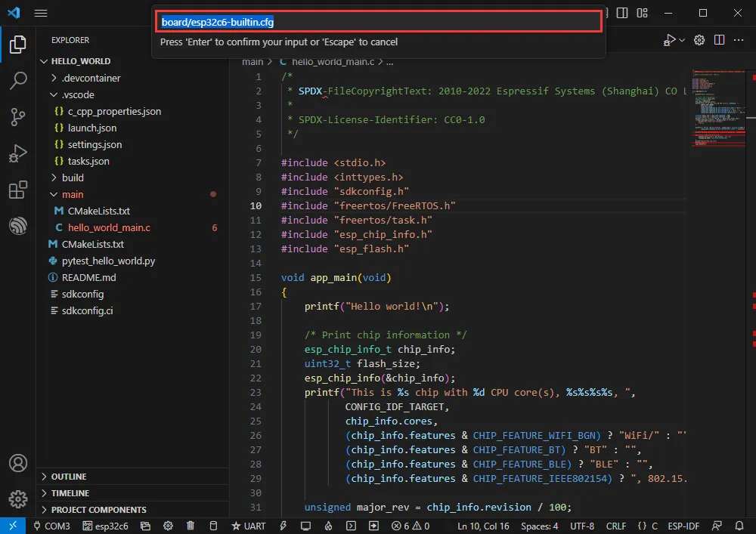The image size is (756, 534).
Task: Open the run/debug dropdown arrow
Action: pos(682,40)
